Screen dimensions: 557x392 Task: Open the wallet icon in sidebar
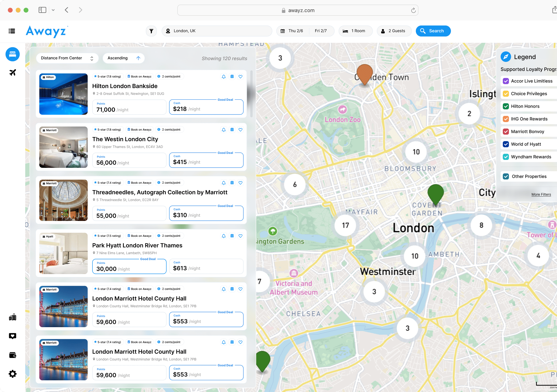click(13, 355)
